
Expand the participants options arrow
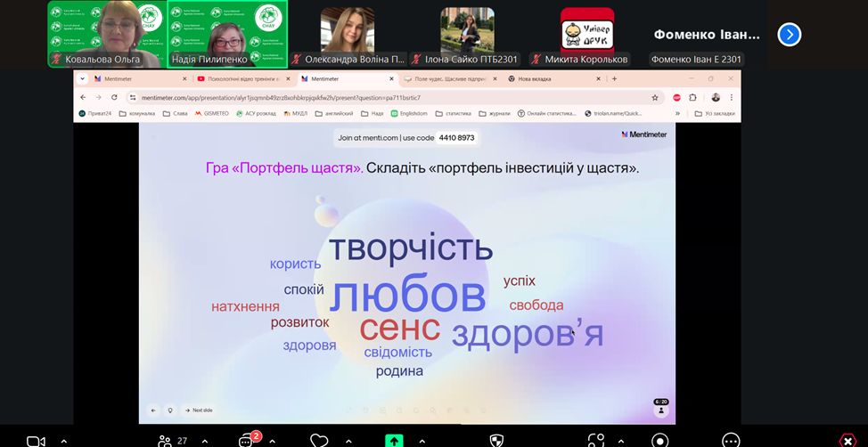(x=204, y=441)
